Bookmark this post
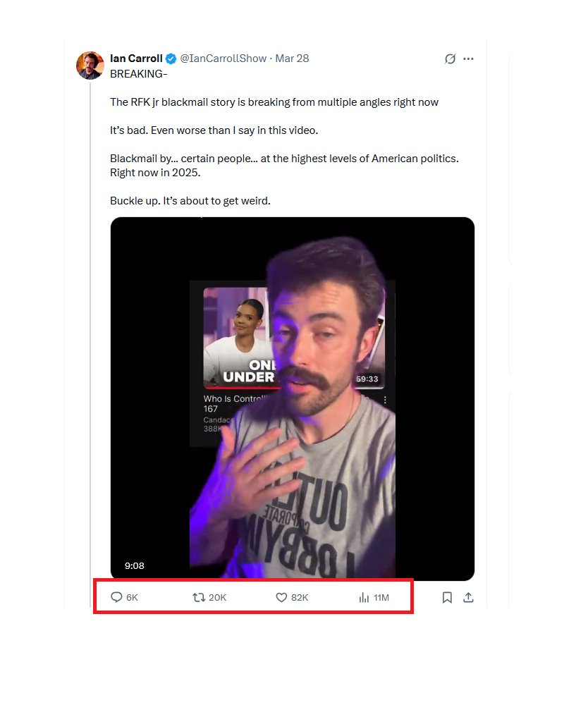 coord(447,597)
